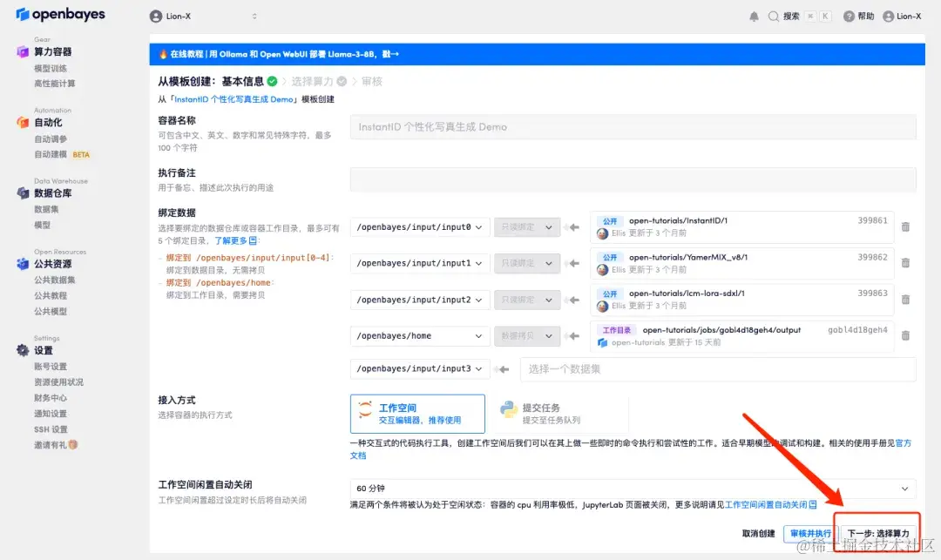
Task: Click the Ellis avatar under InstantID/1
Action: (603, 233)
